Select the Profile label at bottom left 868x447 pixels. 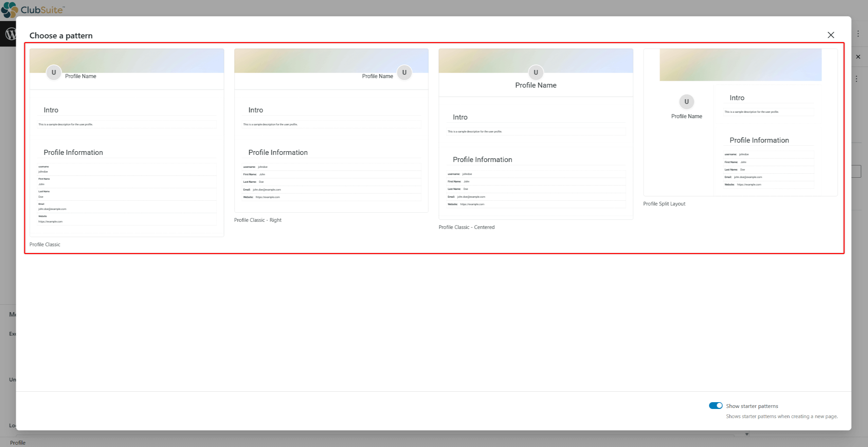18,443
